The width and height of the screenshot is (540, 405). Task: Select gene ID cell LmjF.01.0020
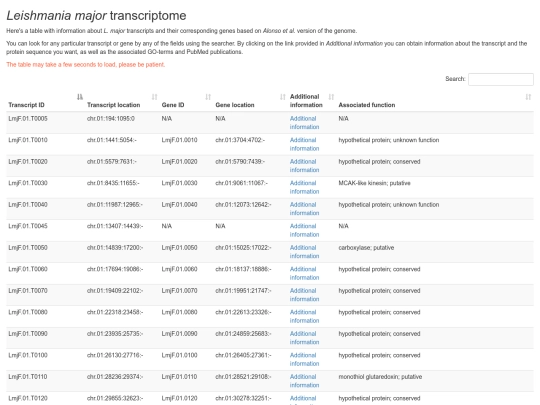179,162
